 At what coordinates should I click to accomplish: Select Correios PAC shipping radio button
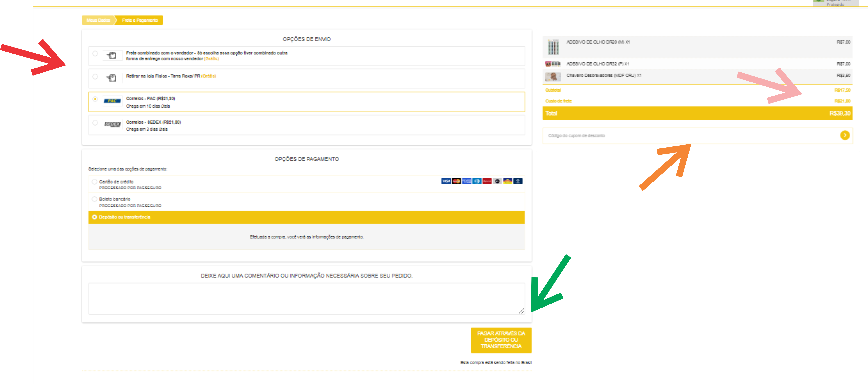pyautogui.click(x=95, y=99)
